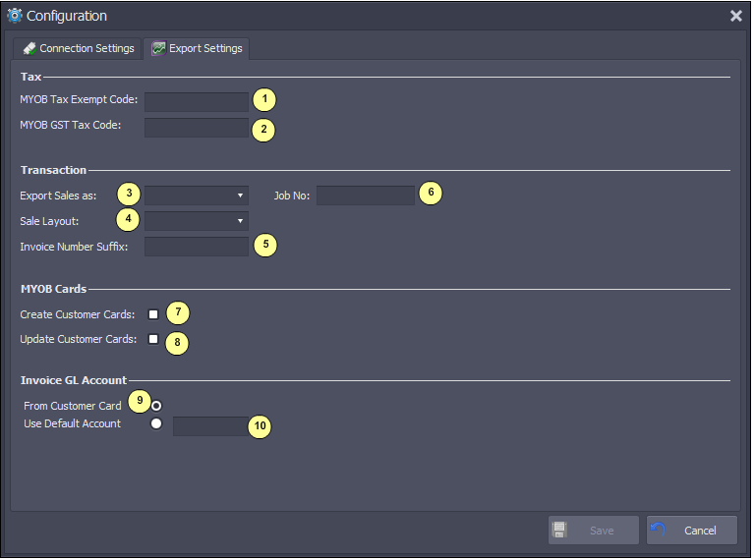Click the MYOB GST Tax Code field
The image size is (754, 560).
click(x=197, y=128)
